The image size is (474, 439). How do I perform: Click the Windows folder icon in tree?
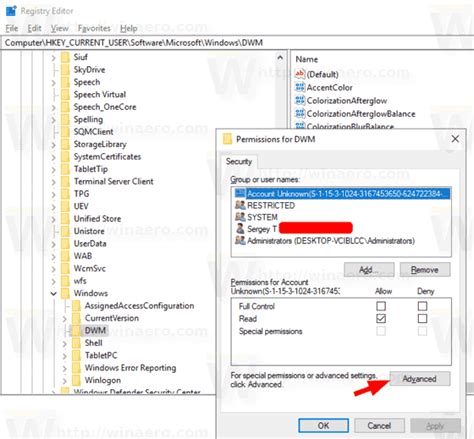coord(65,293)
